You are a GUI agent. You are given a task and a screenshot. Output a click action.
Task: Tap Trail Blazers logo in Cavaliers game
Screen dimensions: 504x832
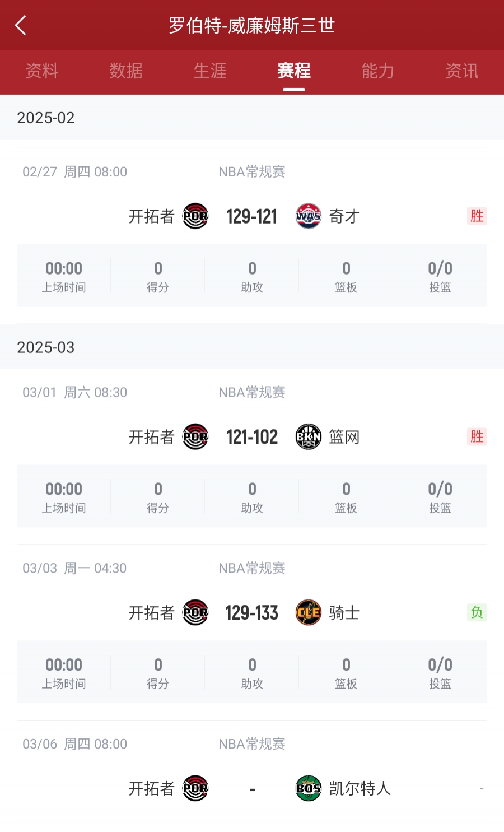[195, 612]
